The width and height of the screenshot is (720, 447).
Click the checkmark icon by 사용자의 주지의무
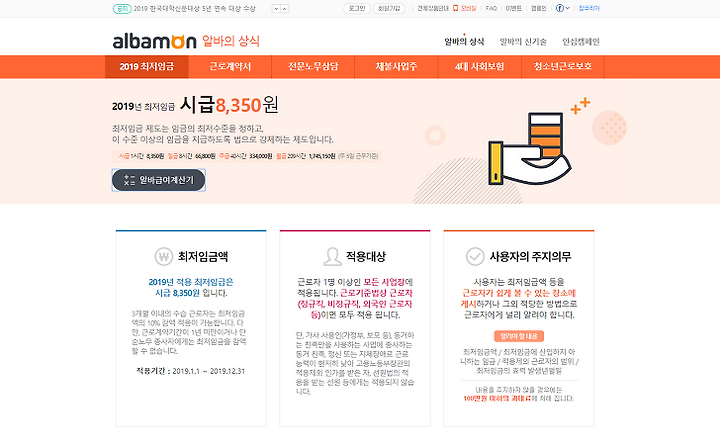(x=475, y=256)
